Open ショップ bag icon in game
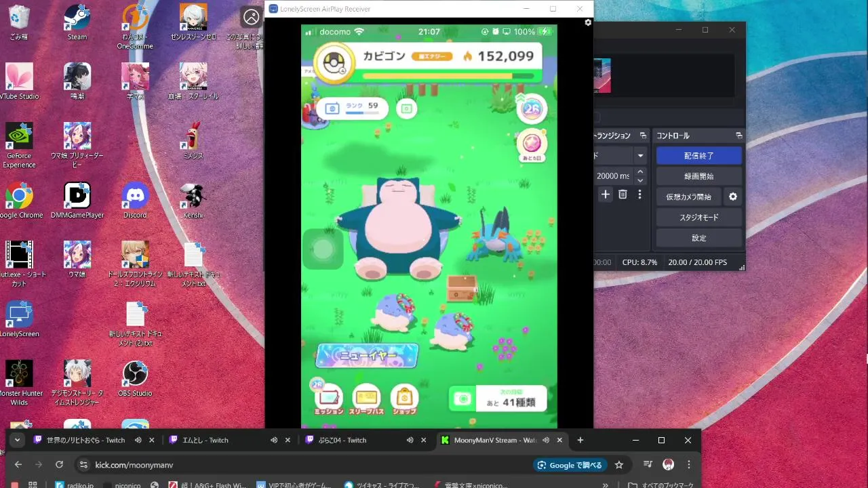The width and height of the screenshot is (868, 488). tap(404, 399)
